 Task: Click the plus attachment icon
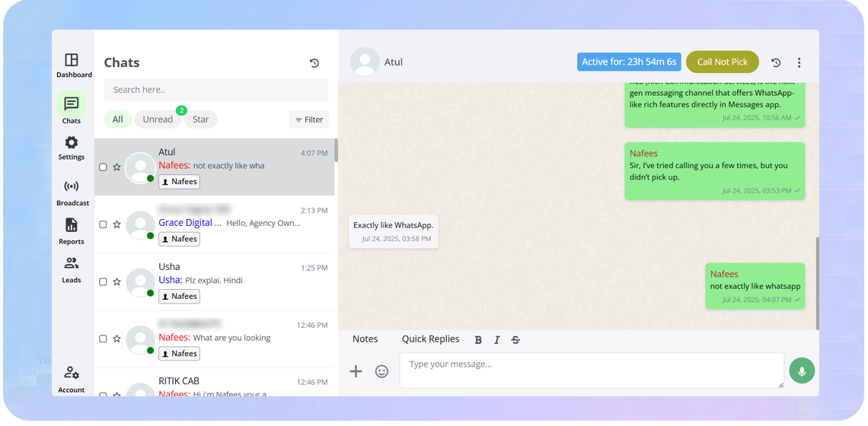[x=356, y=371]
